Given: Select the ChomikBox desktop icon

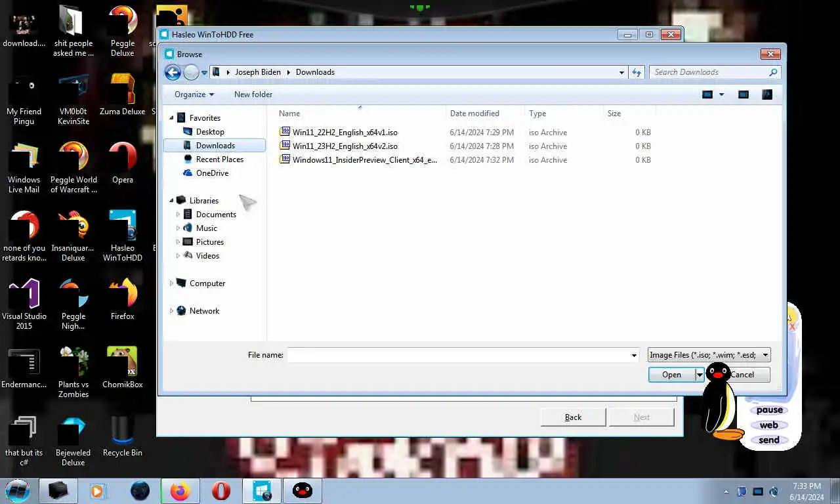Looking at the screenshot, I should [123, 367].
